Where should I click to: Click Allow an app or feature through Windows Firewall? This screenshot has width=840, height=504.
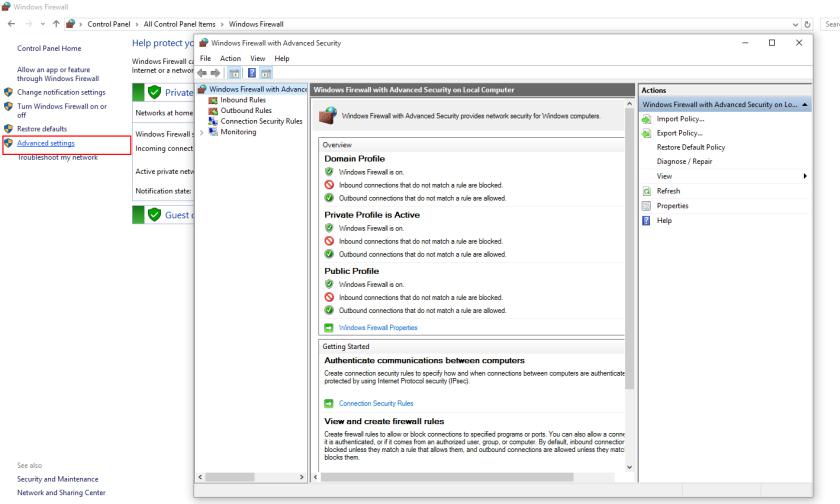[x=58, y=74]
